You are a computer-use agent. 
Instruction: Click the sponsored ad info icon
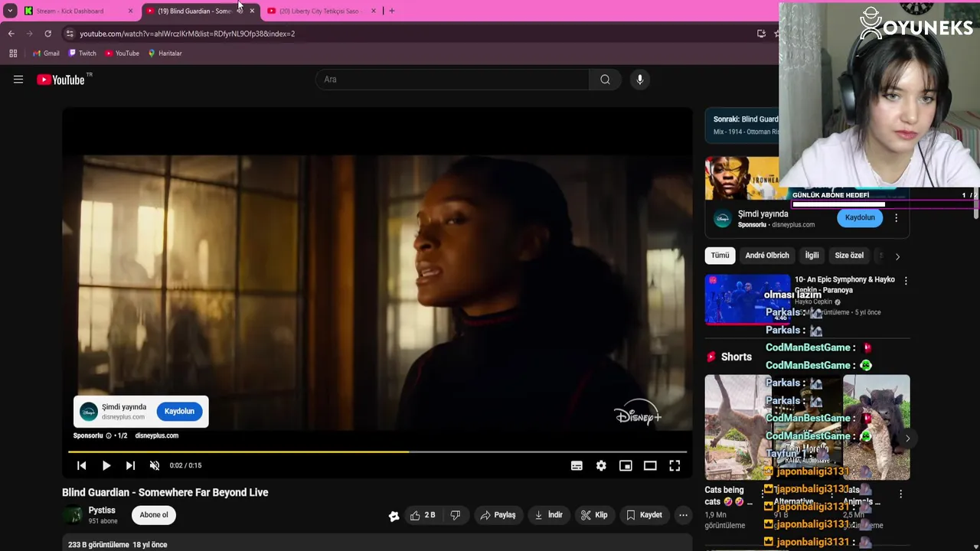[x=109, y=435]
